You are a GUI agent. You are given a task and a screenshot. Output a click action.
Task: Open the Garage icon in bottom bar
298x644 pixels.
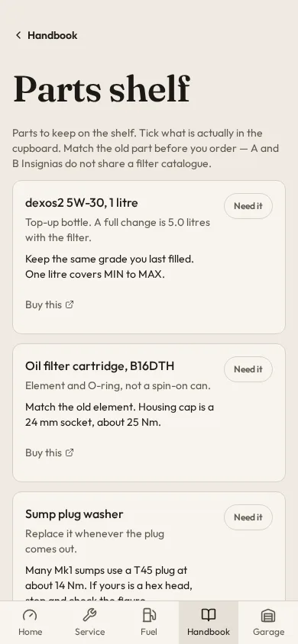(268, 615)
